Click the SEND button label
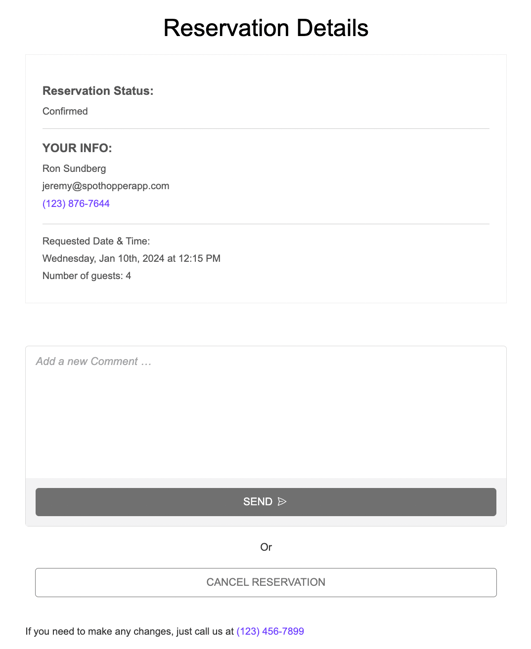531x649 pixels. pos(257,502)
